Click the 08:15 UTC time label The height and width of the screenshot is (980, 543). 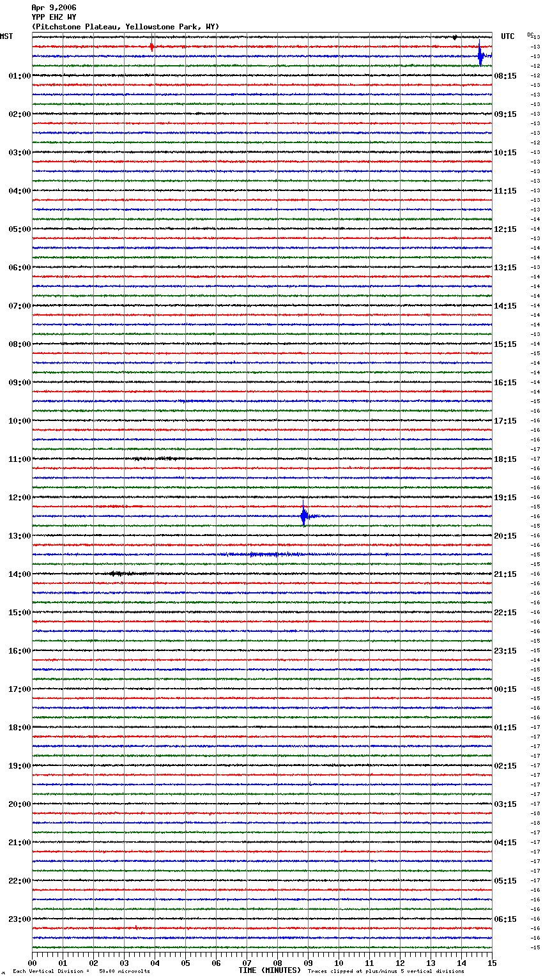click(505, 76)
